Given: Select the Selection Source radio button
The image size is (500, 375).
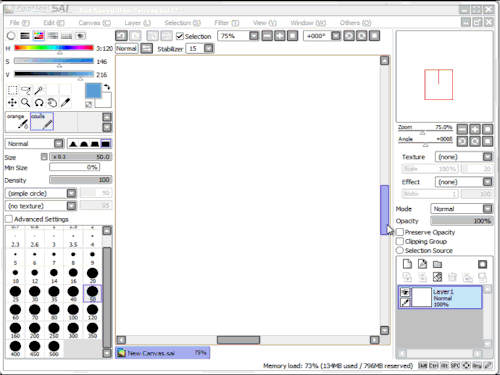Looking at the screenshot, I should (400, 250).
